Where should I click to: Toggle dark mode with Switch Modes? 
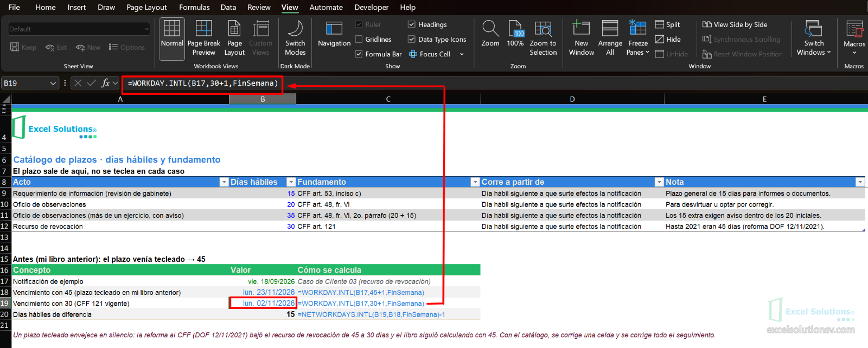pyautogui.click(x=295, y=38)
